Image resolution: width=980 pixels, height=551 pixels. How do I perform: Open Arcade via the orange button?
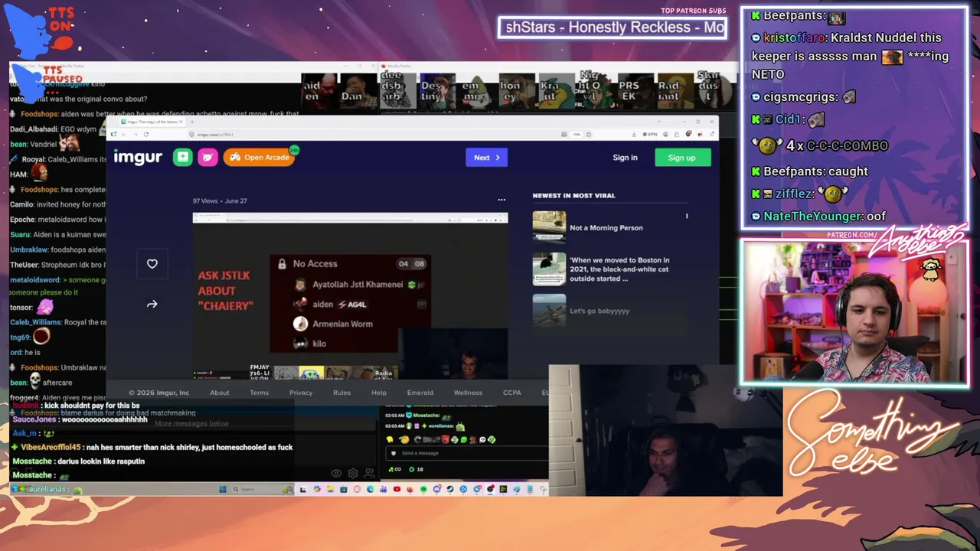click(x=260, y=157)
